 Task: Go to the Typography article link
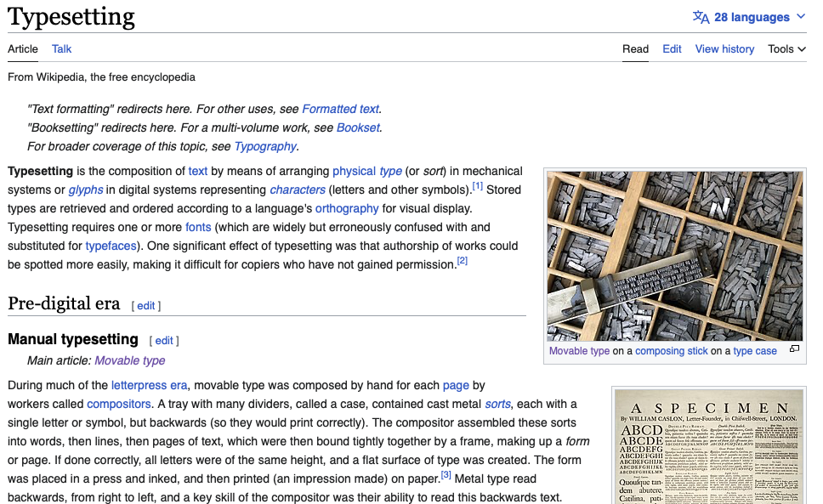(x=265, y=147)
